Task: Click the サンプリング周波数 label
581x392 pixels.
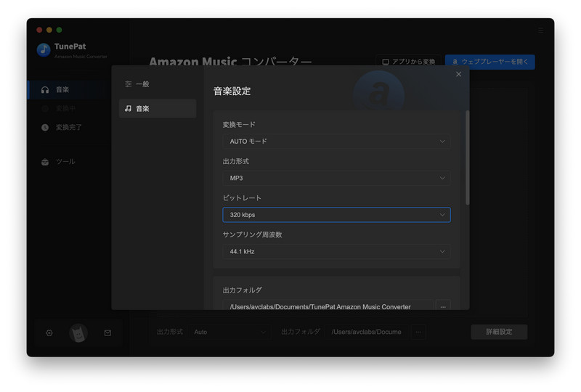Action: 252,234
